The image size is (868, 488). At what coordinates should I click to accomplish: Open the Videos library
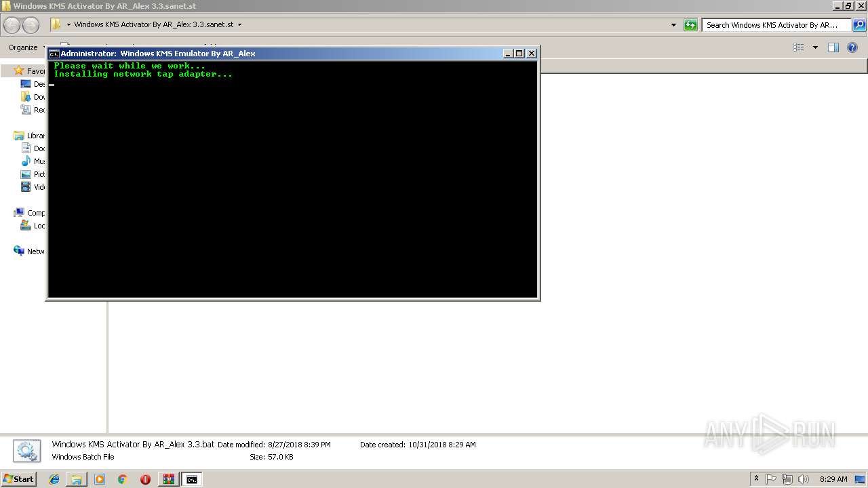(33, 187)
